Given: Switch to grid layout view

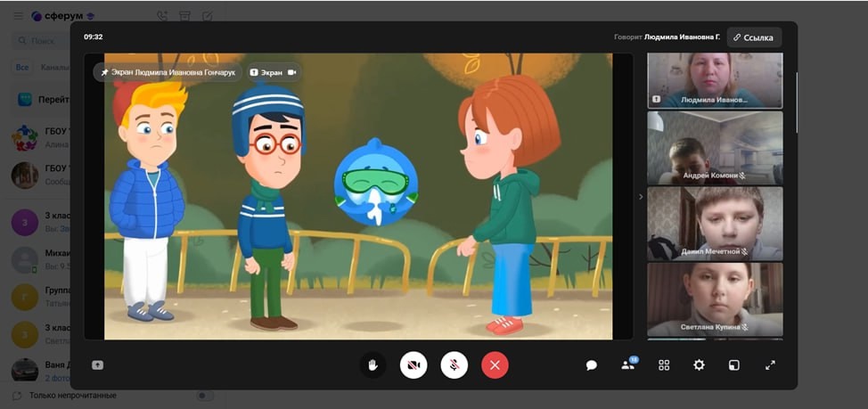Looking at the screenshot, I should pyautogui.click(x=664, y=365).
